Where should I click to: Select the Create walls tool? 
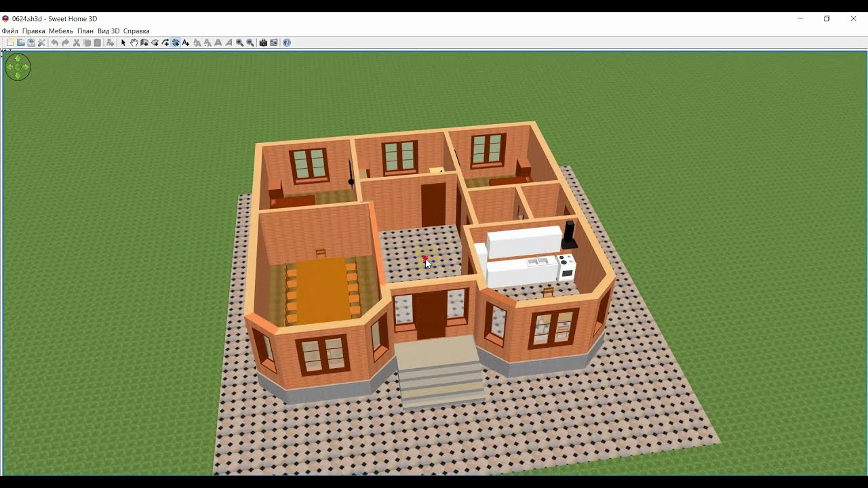coord(144,43)
